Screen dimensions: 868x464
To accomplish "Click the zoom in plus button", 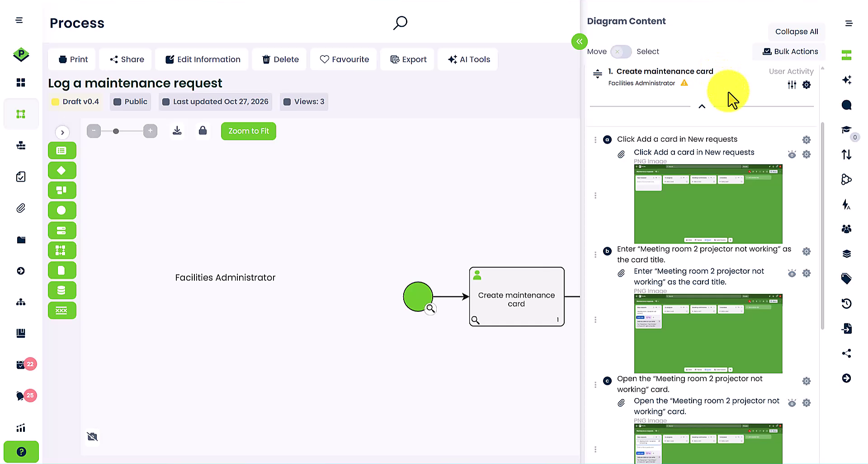I will [x=150, y=131].
